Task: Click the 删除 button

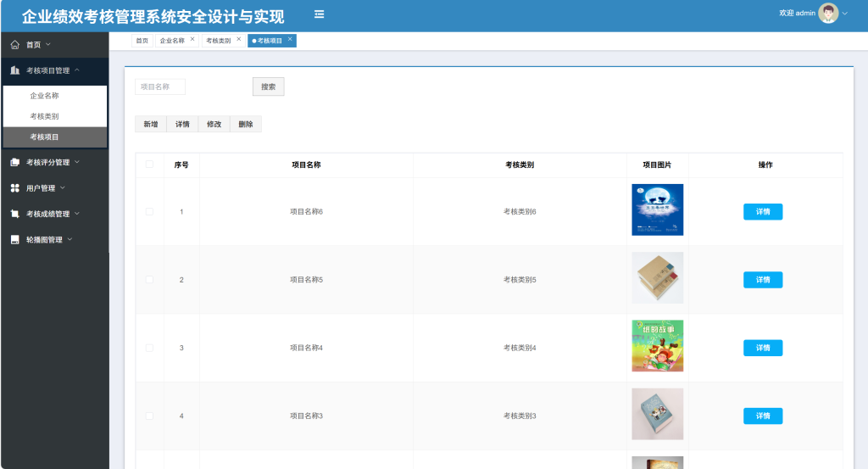Action: (x=245, y=124)
